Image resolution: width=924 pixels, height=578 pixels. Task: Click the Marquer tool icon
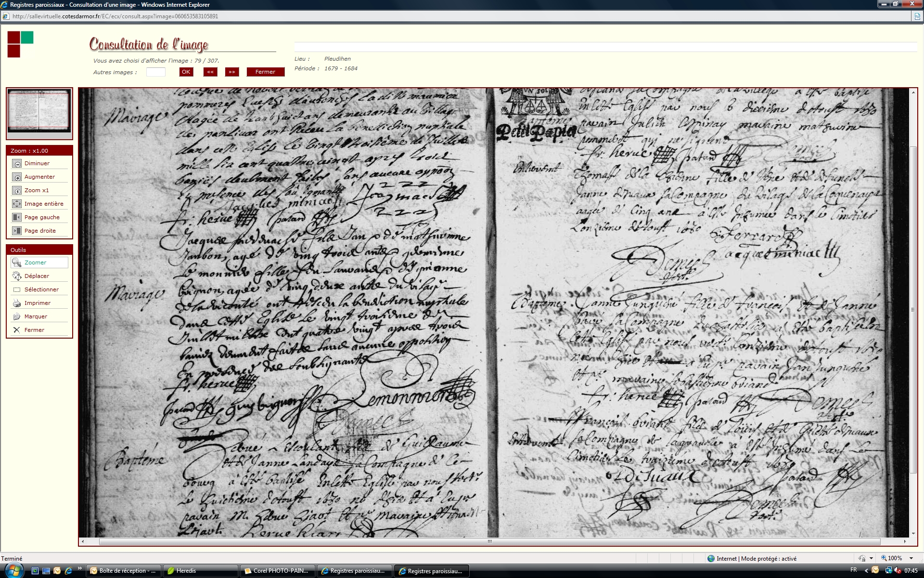(17, 316)
